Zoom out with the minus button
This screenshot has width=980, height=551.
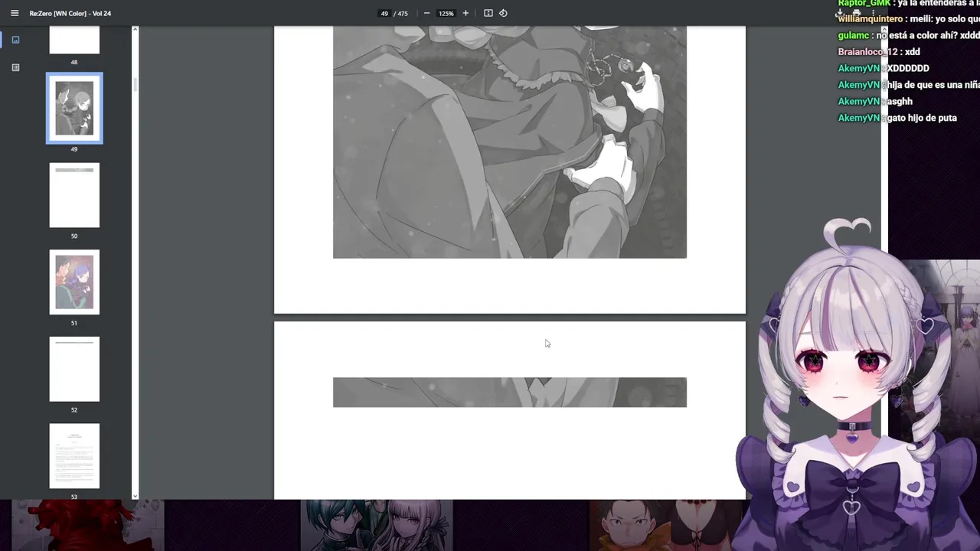426,13
